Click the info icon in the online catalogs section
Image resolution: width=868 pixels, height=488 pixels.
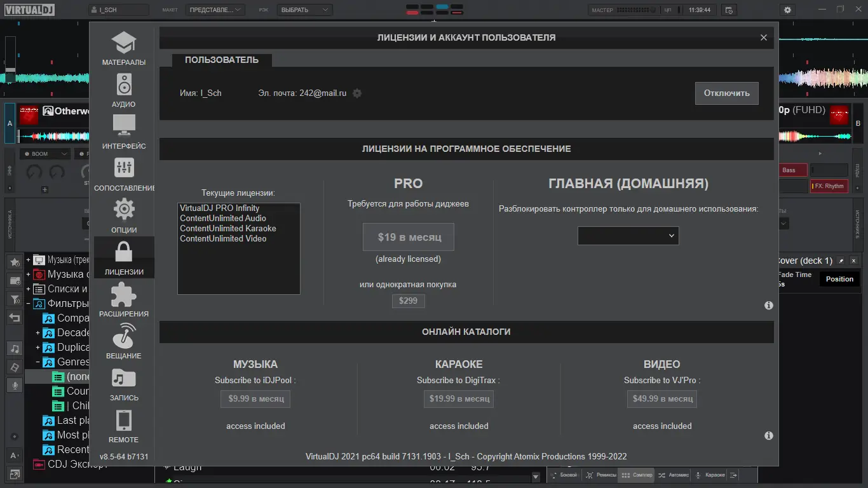tap(768, 436)
